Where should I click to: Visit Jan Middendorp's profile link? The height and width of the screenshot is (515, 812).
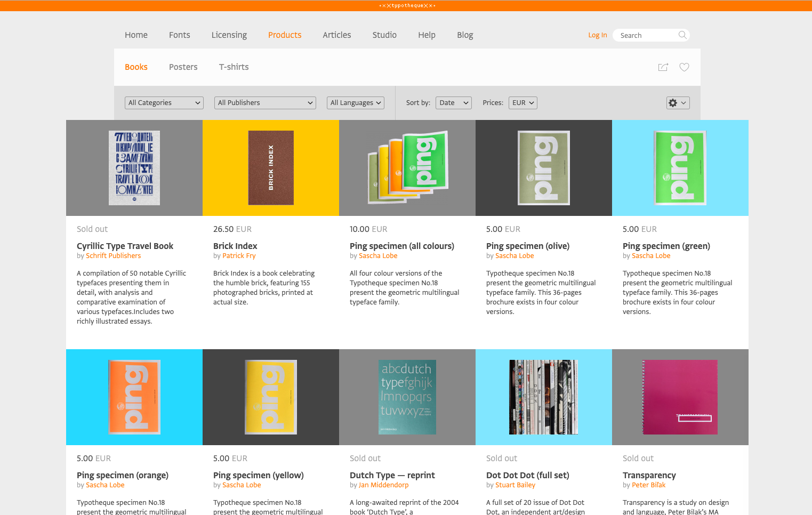point(382,485)
